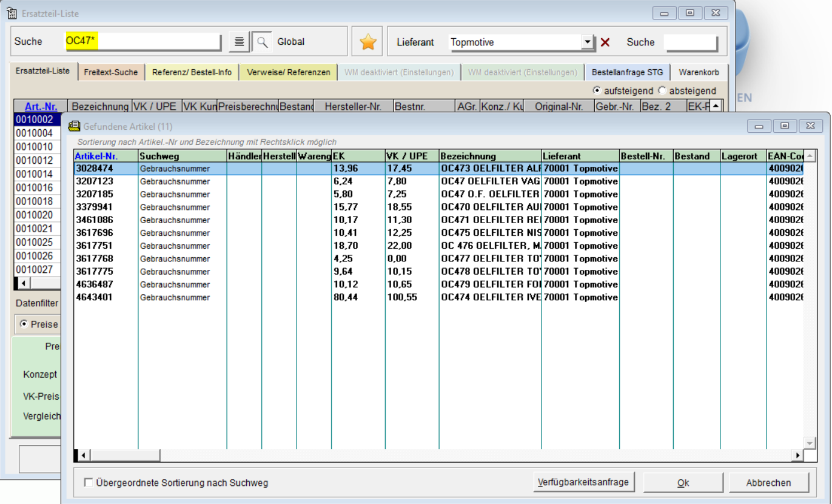Click the Verfügbarkeitsanfrage button
Viewport: 832px width, 504px height.
[x=584, y=483]
